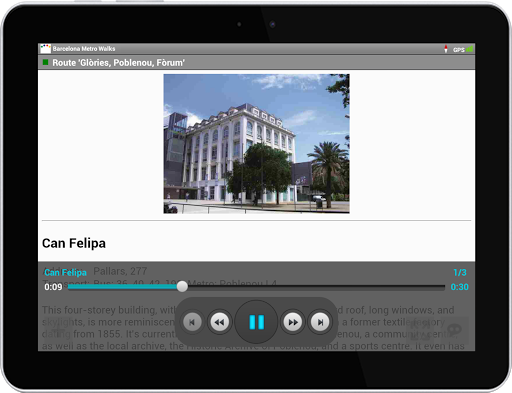
Task: Pause the audio guide playback
Action: pyautogui.click(x=256, y=322)
